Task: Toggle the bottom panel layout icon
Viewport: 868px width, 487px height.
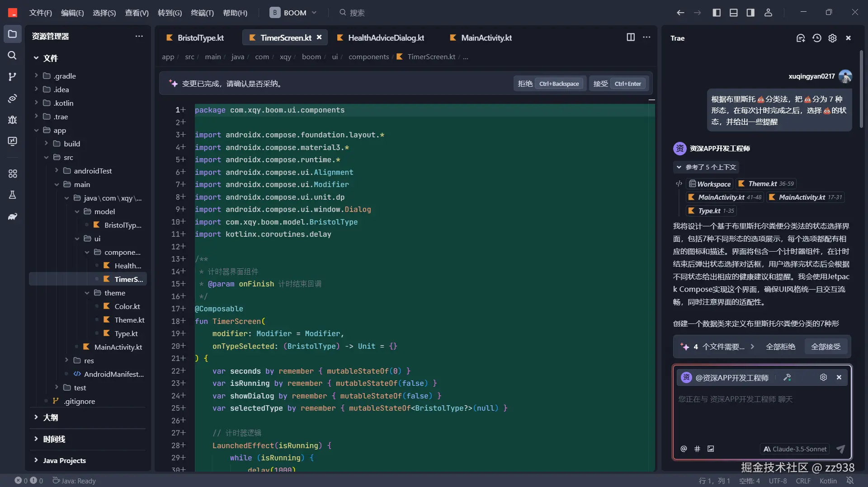Action: tap(733, 13)
